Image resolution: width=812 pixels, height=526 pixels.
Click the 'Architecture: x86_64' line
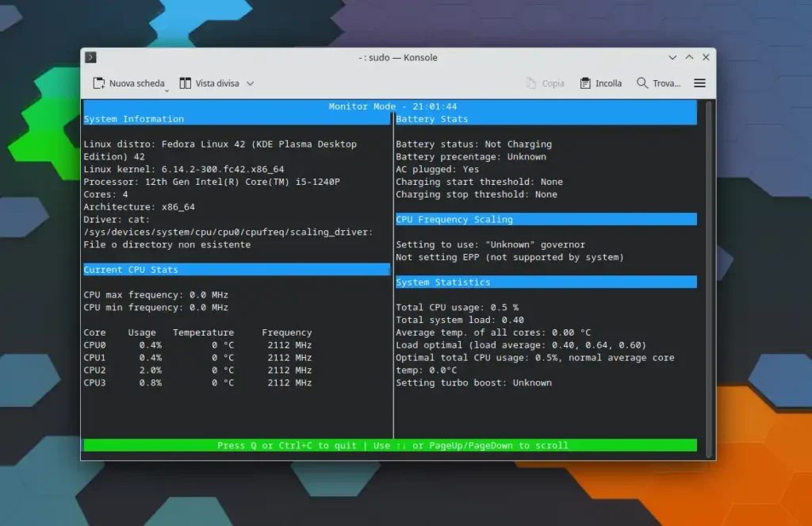[140, 207]
